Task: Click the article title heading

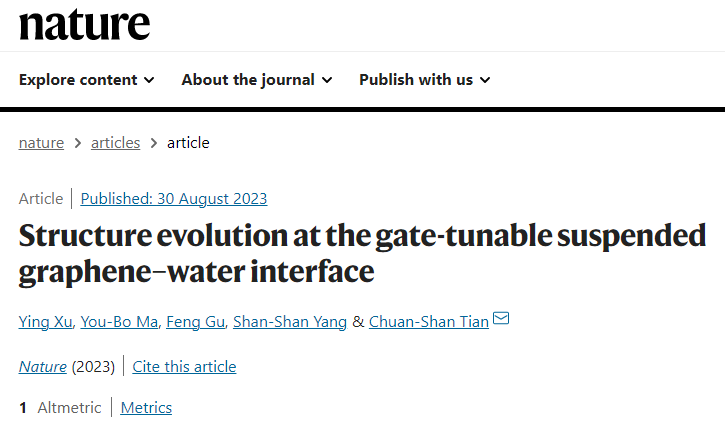Action: 362,253
